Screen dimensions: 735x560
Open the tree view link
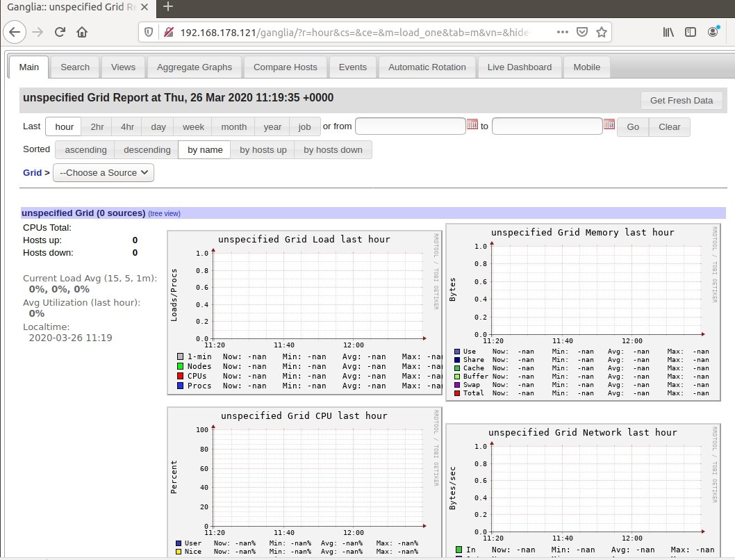[164, 213]
